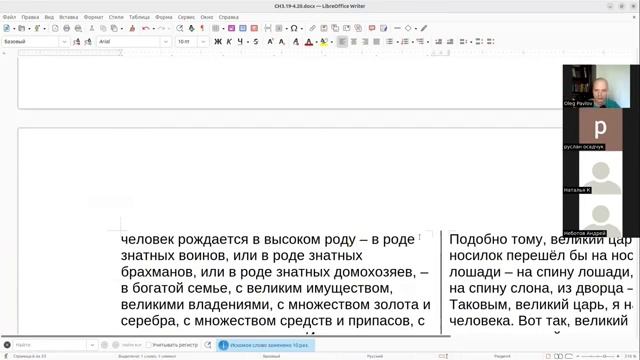
Task: Toggle subscript formatting
Action: (282, 42)
